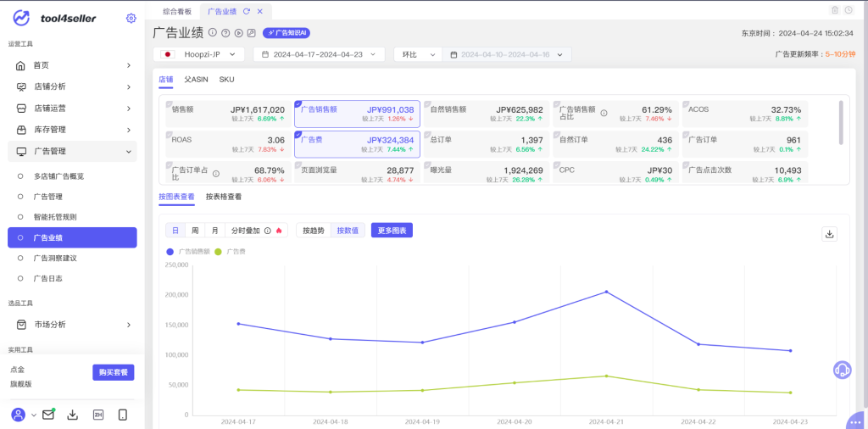Click the 店铺分析 icon in sidebar

coord(21,87)
